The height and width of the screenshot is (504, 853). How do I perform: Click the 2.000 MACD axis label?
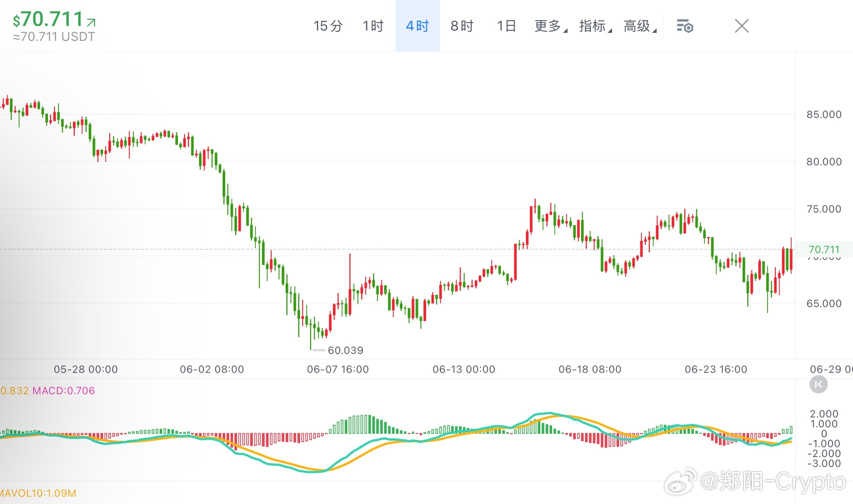click(x=824, y=414)
